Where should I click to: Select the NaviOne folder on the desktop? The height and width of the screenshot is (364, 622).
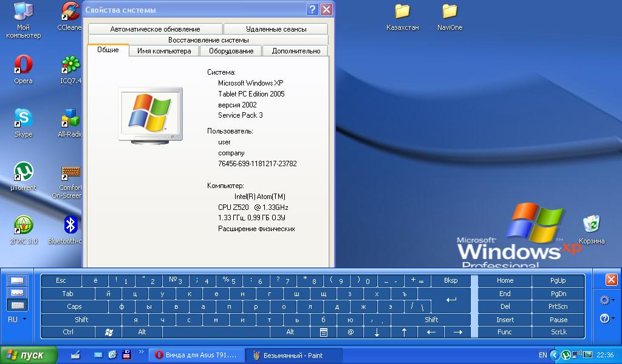[x=450, y=17]
